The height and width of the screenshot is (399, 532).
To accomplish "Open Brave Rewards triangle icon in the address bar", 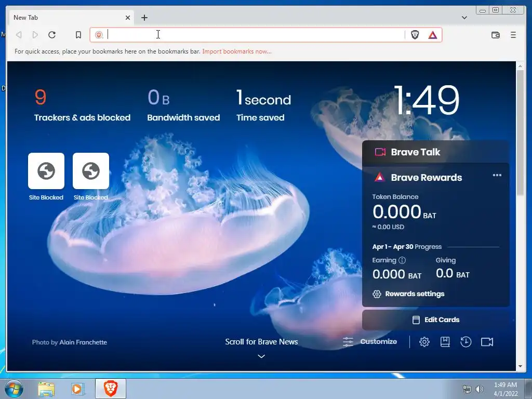I will [433, 35].
